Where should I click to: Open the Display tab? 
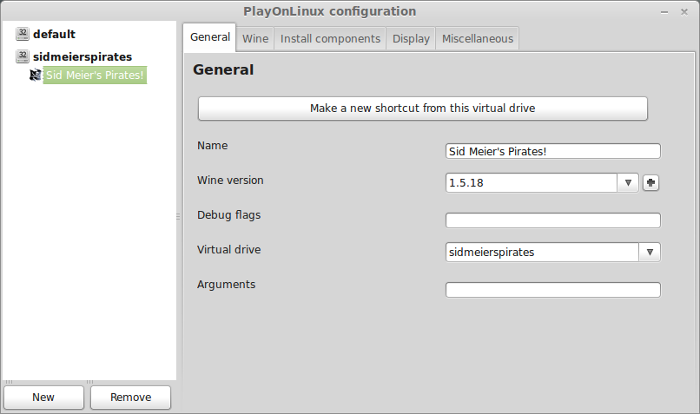[x=411, y=39]
